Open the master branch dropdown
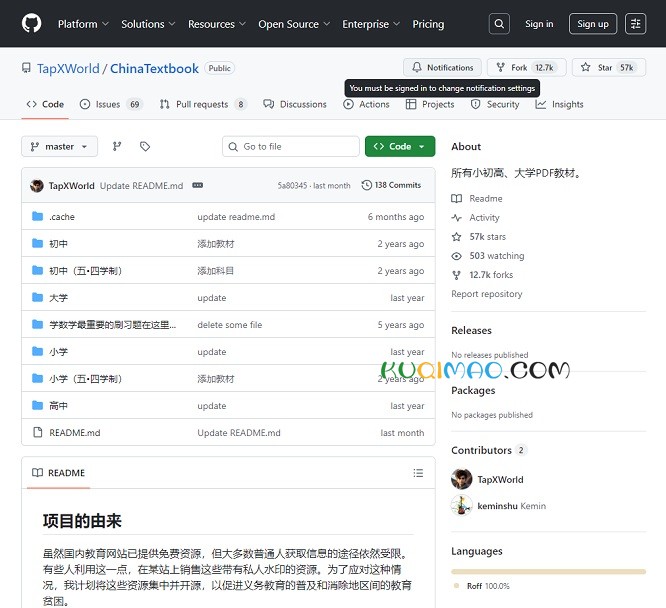 point(59,147)
